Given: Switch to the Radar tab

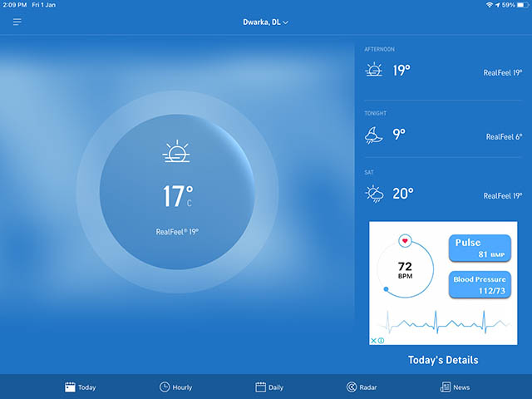Looking at the screenshot, I should [x=362, y=387].
